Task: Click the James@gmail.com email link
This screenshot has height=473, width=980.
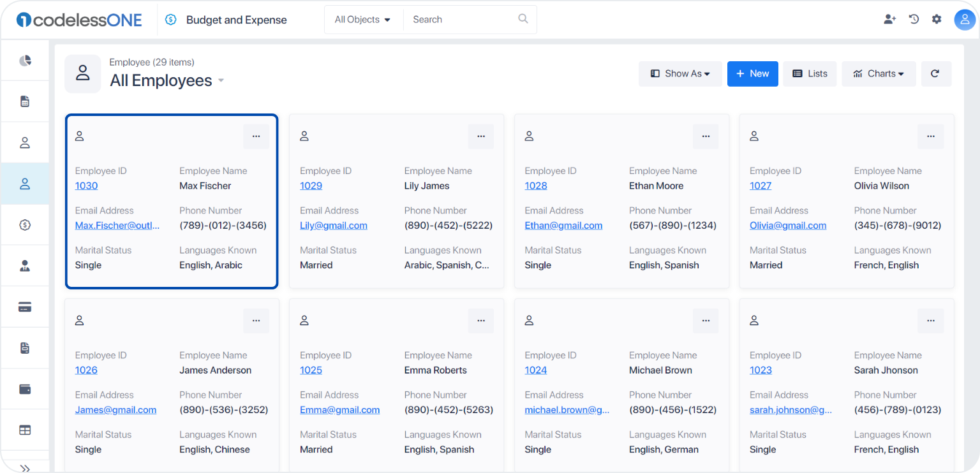Action: pyautogui.click(x=115, y=410)
